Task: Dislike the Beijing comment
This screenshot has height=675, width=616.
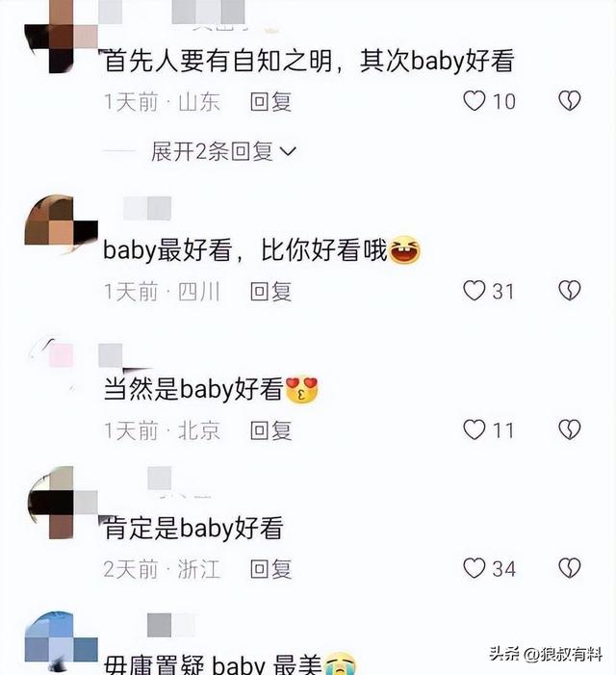Action: (570, 429)
